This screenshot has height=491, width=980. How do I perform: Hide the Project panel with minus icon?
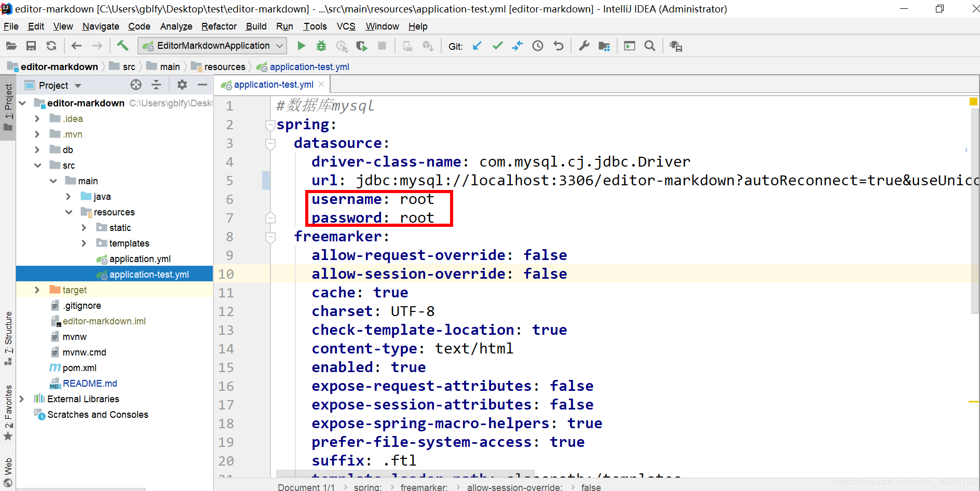(202, 85)
